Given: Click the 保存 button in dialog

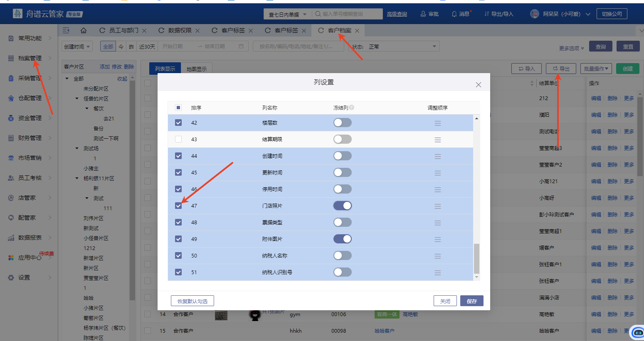Looking at the screenshot, I should (471, 301).
